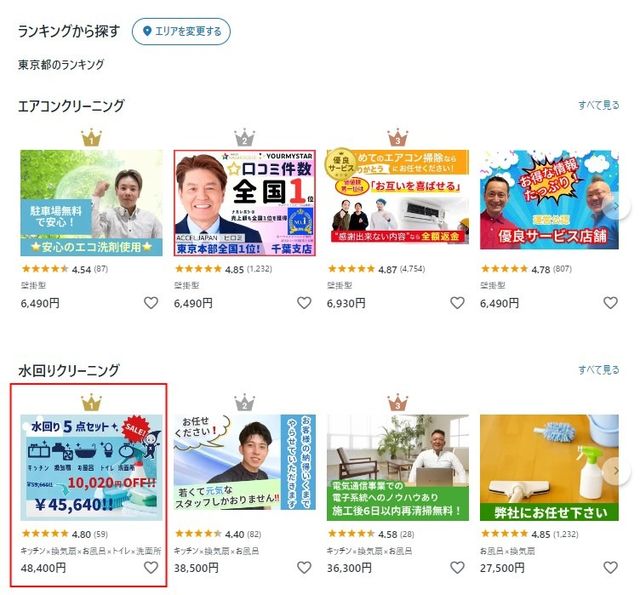640x595 pixels.
Task: Favorite the 6,930円 air conditioner listing
Action: click(x=457, y=303)
